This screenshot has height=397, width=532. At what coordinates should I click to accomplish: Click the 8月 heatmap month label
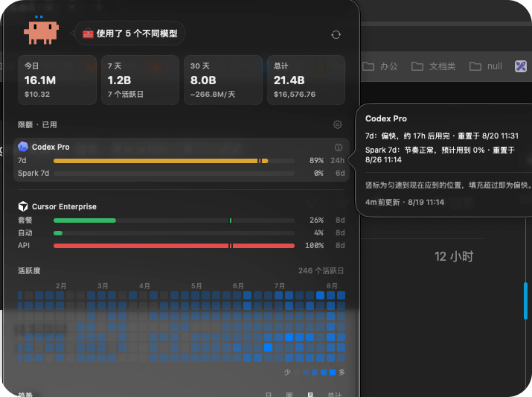tap(332, 285)
